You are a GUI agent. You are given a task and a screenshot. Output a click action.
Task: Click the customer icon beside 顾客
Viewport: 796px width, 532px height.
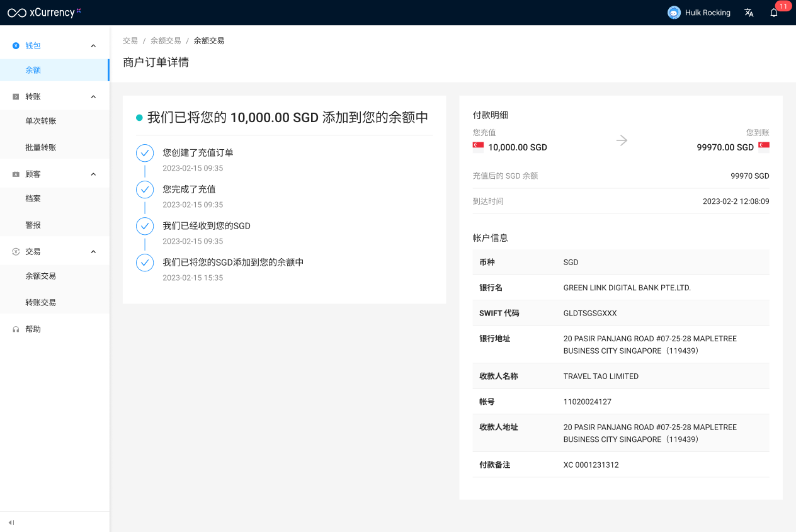pyautogui.click(x=16, y=174)
